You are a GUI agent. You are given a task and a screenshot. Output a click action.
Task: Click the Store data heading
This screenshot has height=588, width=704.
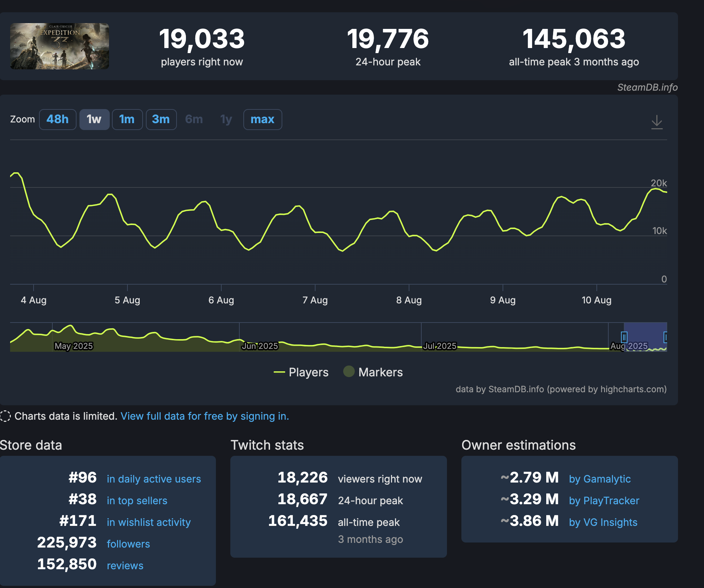pos(31,445)
